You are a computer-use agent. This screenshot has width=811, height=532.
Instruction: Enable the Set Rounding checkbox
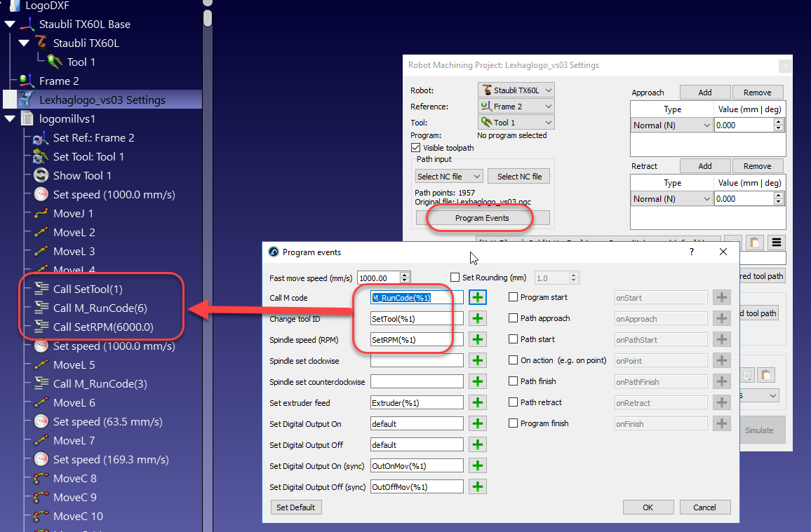click(455, 278)
